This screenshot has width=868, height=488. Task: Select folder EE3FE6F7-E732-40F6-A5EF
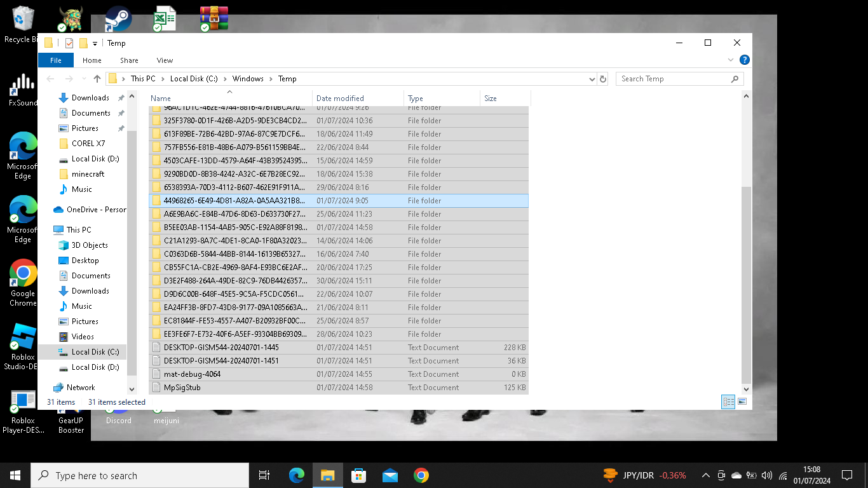339,334
